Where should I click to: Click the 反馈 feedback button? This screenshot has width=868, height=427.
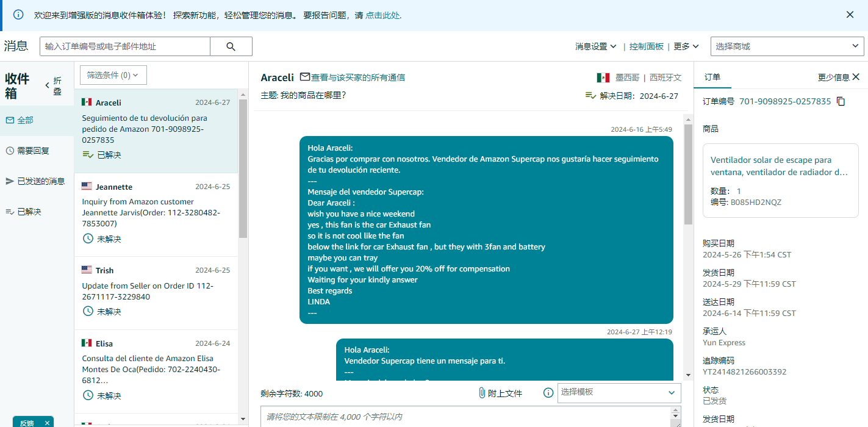tap(27, 423)
